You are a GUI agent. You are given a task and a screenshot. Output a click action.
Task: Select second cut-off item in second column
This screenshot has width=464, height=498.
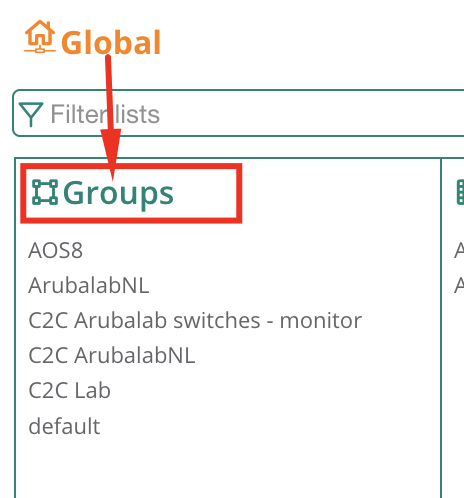459,286
